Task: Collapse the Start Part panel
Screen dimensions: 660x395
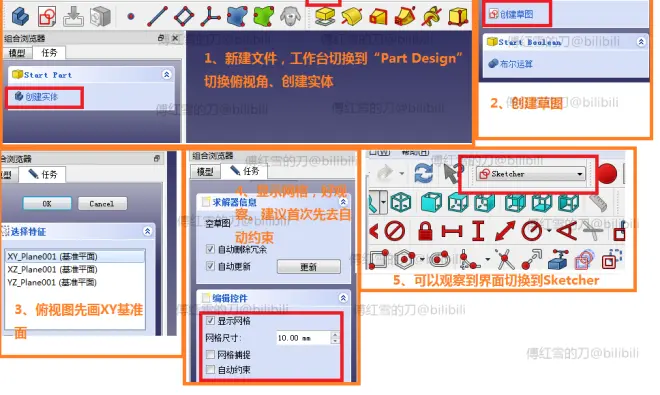Action: point(167,75)
